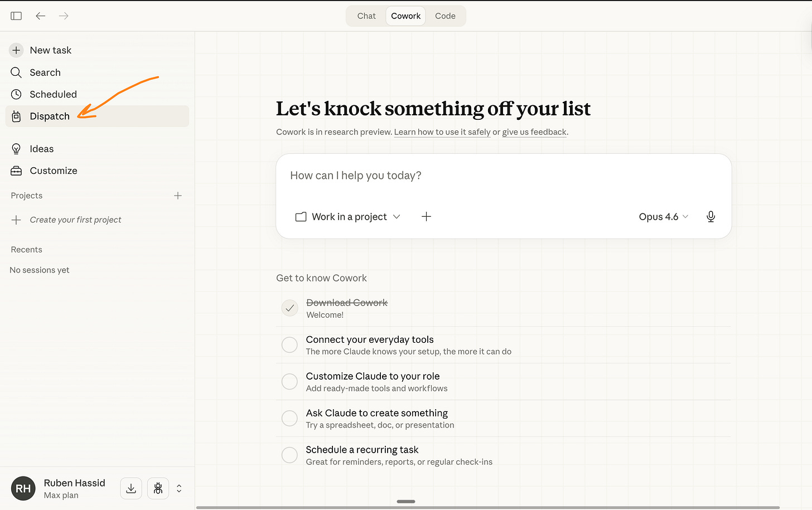Click the 'Recents' section header
Image resolution: width=812 pixels, height=510 pixels.
click(x=27, y=250)
